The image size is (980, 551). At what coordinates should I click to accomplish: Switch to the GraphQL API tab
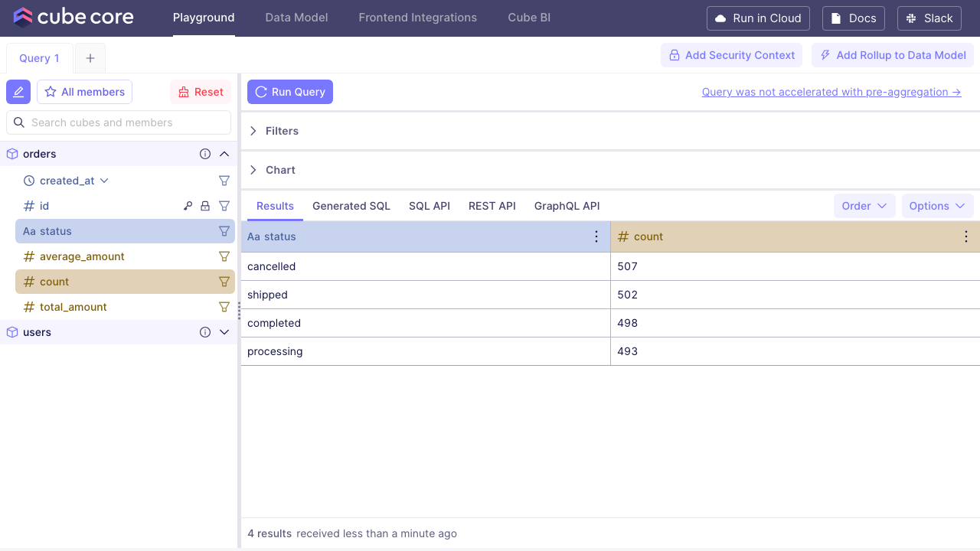[567, 206]
